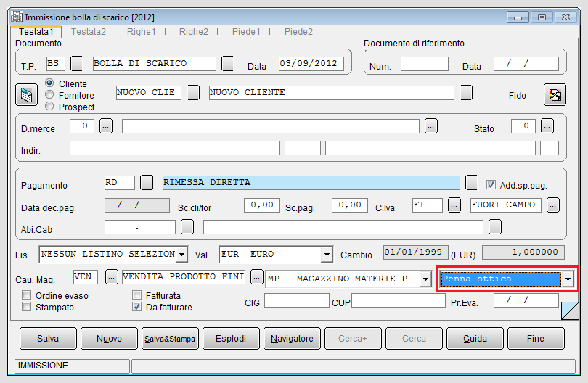Open the Fido credit icon button

point(555,95)
